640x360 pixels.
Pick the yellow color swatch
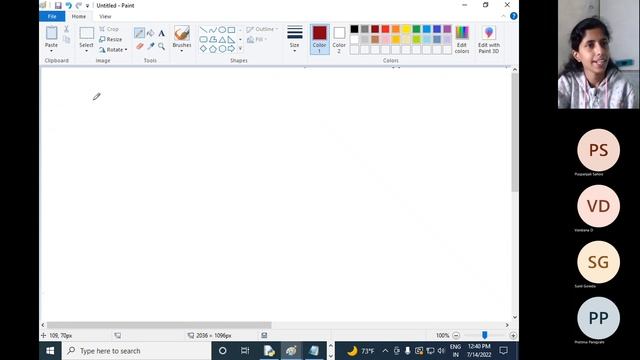406,29
